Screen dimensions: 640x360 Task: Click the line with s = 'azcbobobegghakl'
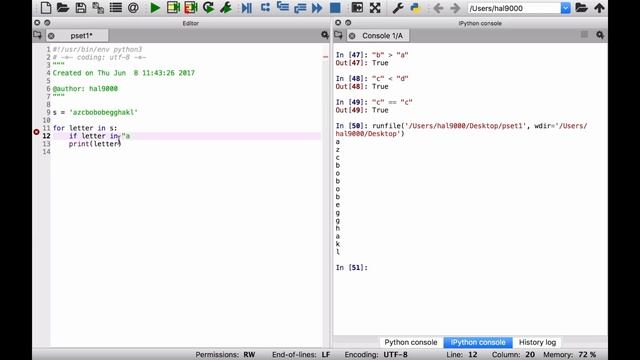point(95,112)
